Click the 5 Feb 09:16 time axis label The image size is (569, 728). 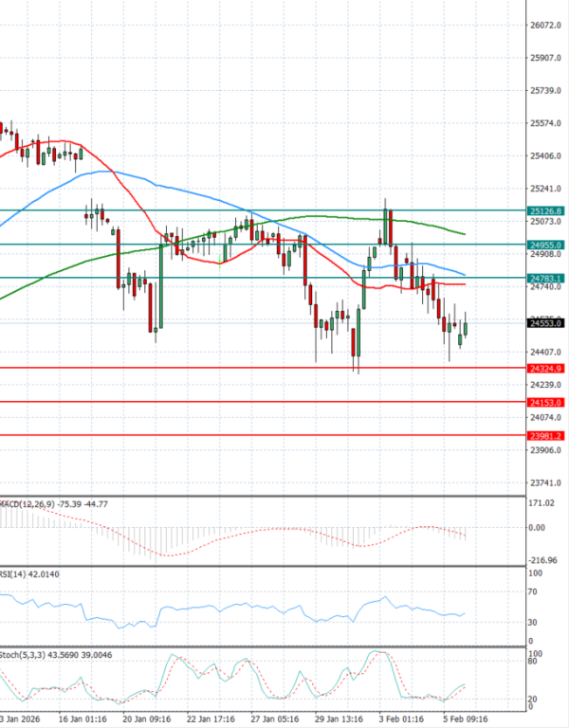465,719
